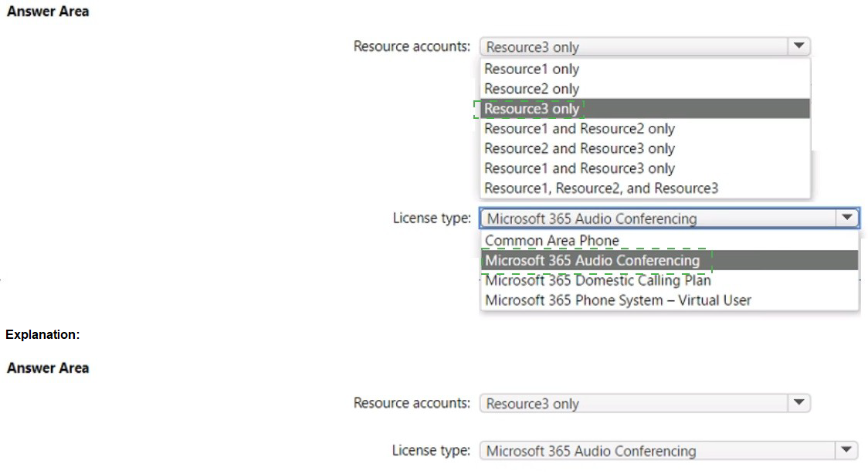
Task: Pick "Resource2 only" from the open list
Action: [531, 89]
